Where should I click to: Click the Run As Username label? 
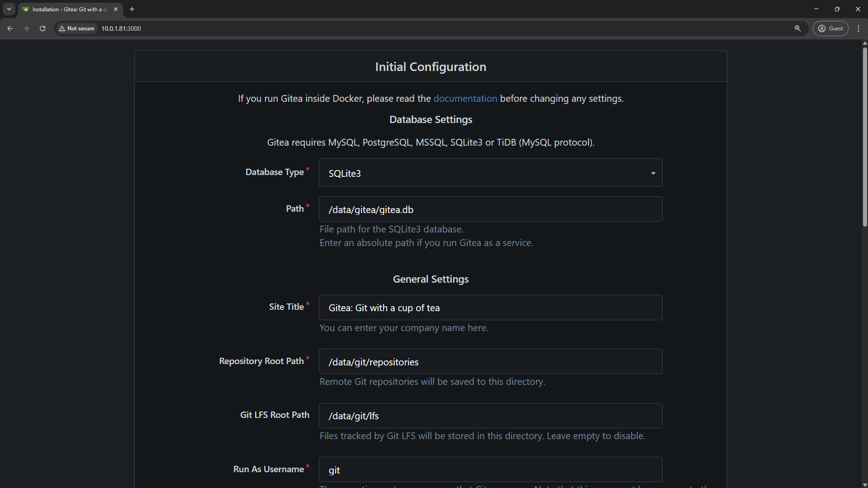pos(268,469)
